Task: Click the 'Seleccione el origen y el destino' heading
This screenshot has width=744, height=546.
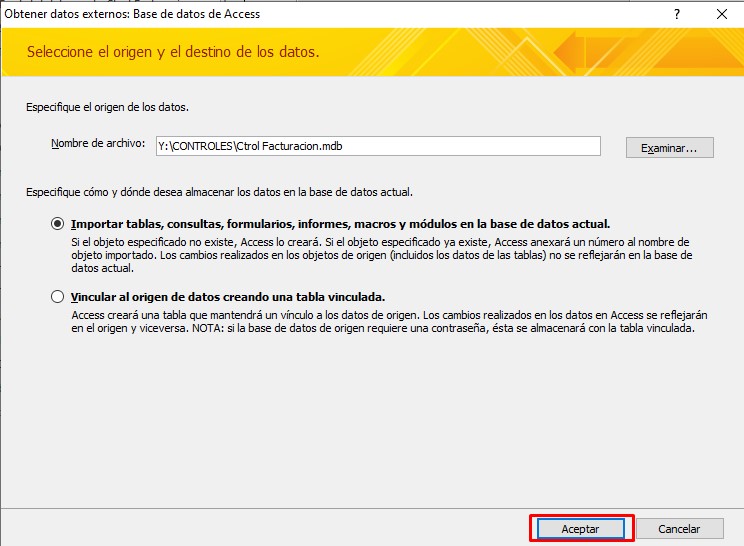Action: [173, 52]
